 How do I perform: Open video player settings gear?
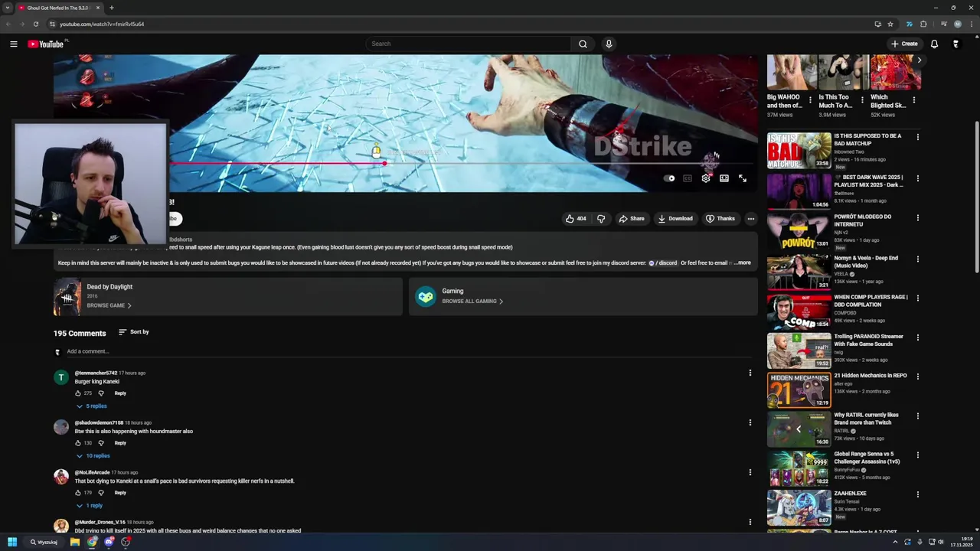click(x=706, y=178)
